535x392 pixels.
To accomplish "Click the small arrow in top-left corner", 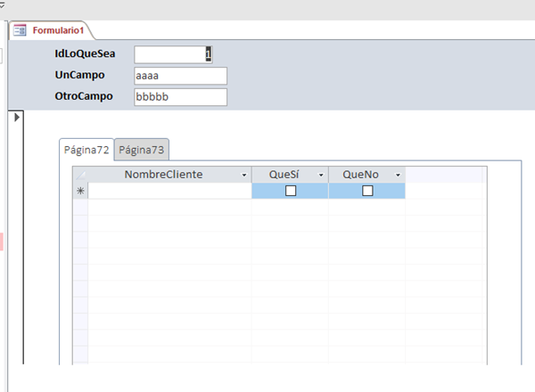I will click(x=3, y=4).
